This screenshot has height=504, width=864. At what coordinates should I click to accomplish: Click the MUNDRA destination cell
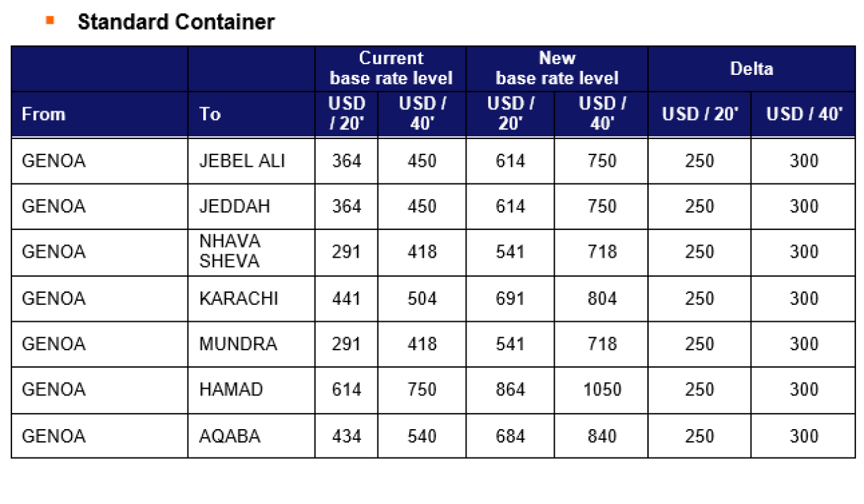click(x=251, y=344)
